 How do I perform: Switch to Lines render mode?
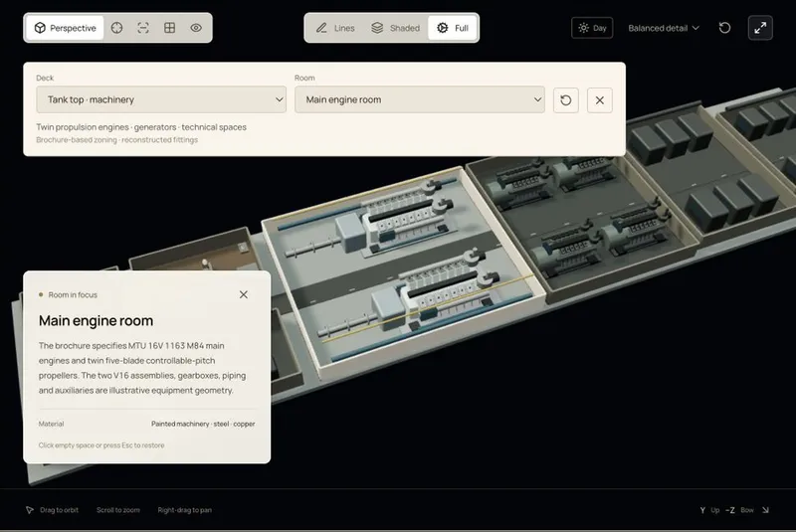tap(335, 28)
